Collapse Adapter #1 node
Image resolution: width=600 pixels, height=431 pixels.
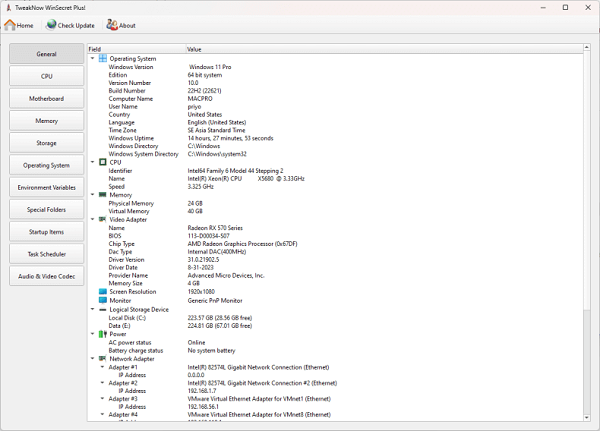tap(103, 367)
